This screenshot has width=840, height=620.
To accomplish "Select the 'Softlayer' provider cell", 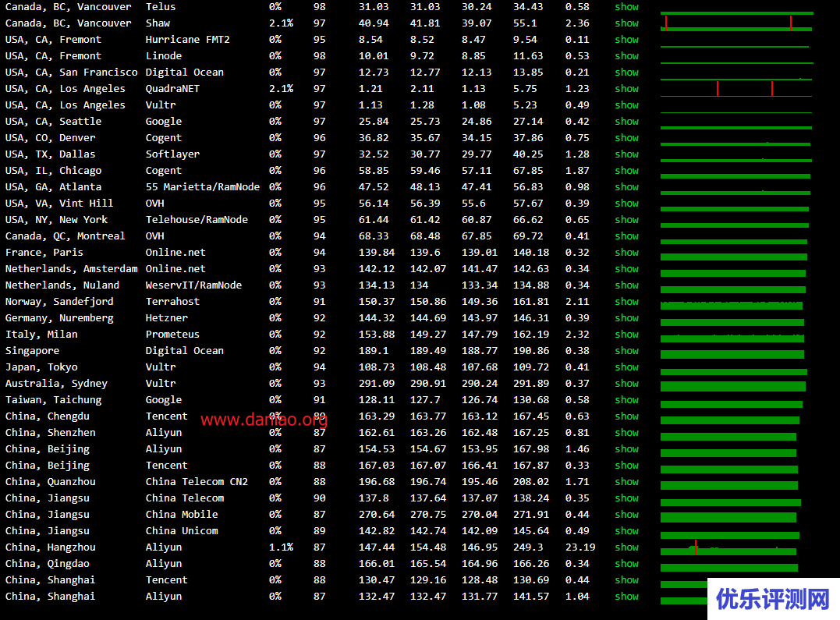I will point(172,154).
